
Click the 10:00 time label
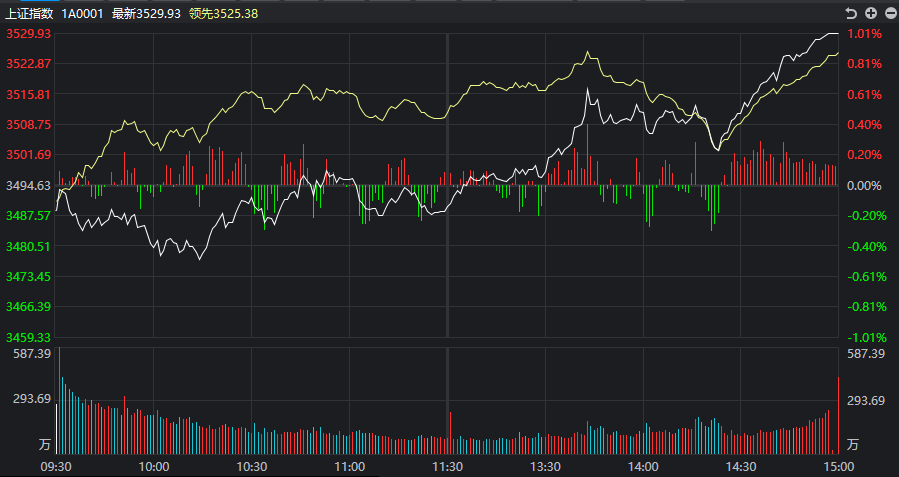click(154, 467)
